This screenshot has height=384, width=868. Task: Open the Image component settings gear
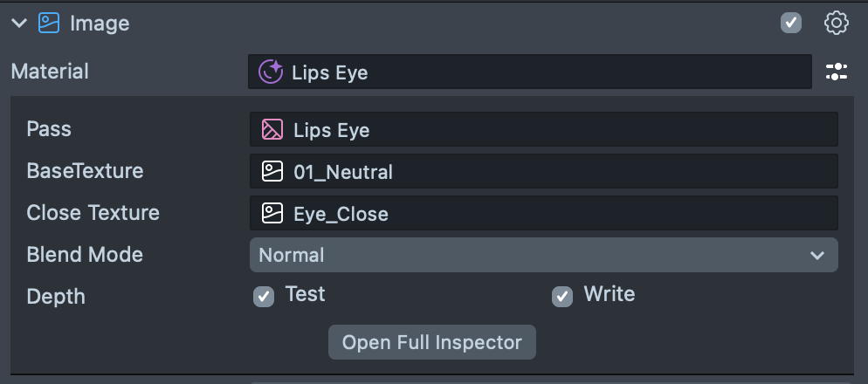(837, 24)
